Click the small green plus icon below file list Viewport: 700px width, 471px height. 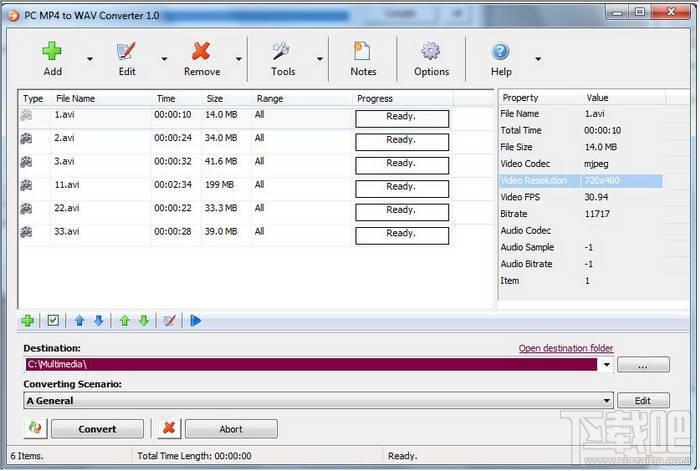pyautogui.click(x=28, y=321)
